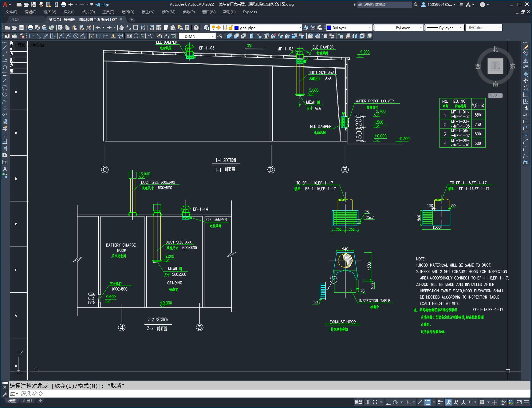Viewport: 532px width, 408px height.
Task: Close the current drawing file tab
Action: 121,19
